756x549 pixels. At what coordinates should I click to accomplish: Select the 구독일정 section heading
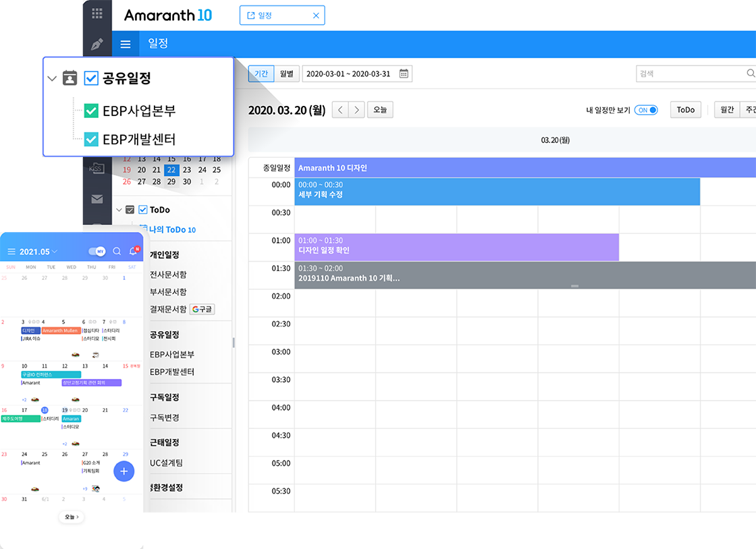(165, 397)
